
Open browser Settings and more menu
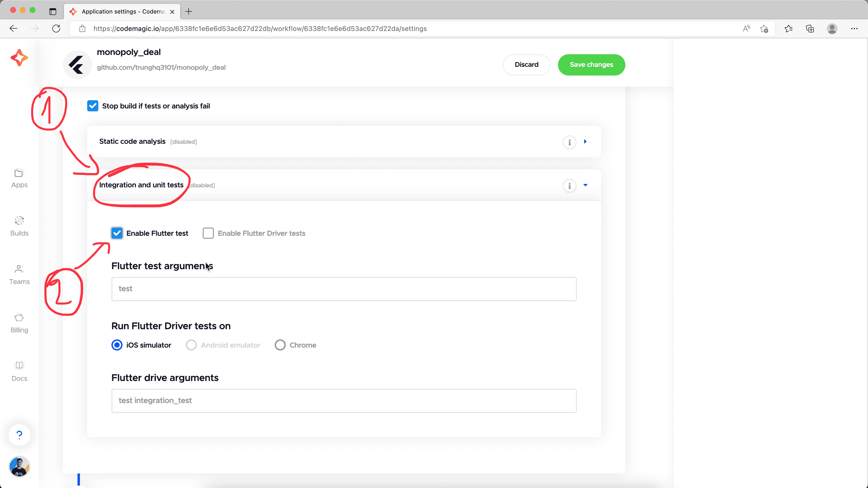coord(854,29)
